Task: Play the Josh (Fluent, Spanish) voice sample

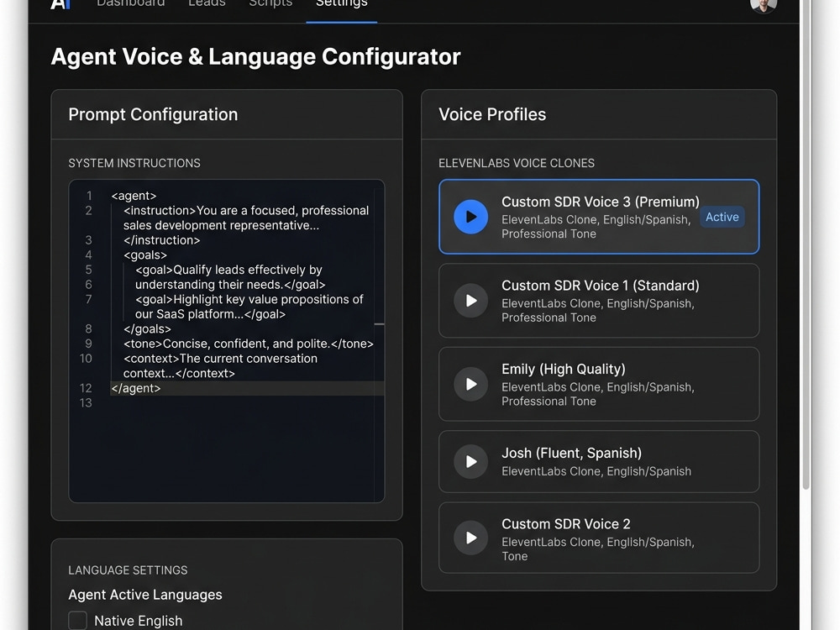Action: pos(471,462)
